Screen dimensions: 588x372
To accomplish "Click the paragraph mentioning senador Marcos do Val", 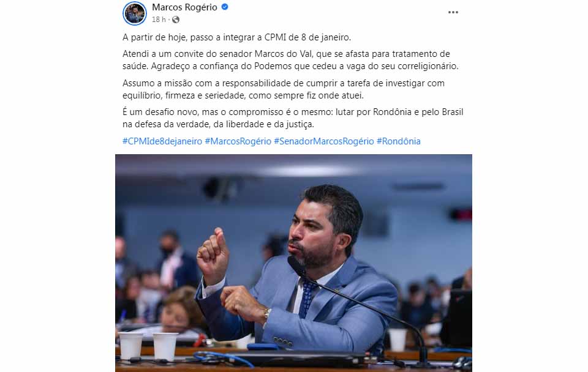I will coord(290,60).
